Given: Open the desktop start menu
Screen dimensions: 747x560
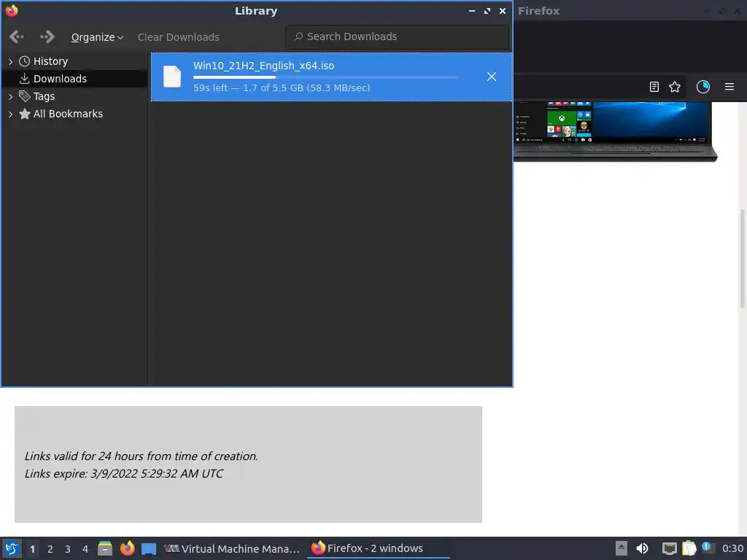Looking at the screenshot, I should [x=12, y=548].
